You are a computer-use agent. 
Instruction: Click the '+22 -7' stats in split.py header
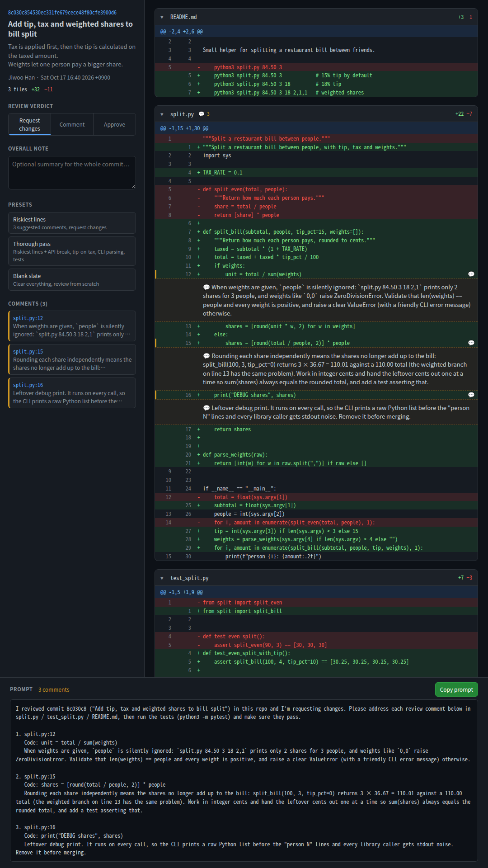point(464,114)
